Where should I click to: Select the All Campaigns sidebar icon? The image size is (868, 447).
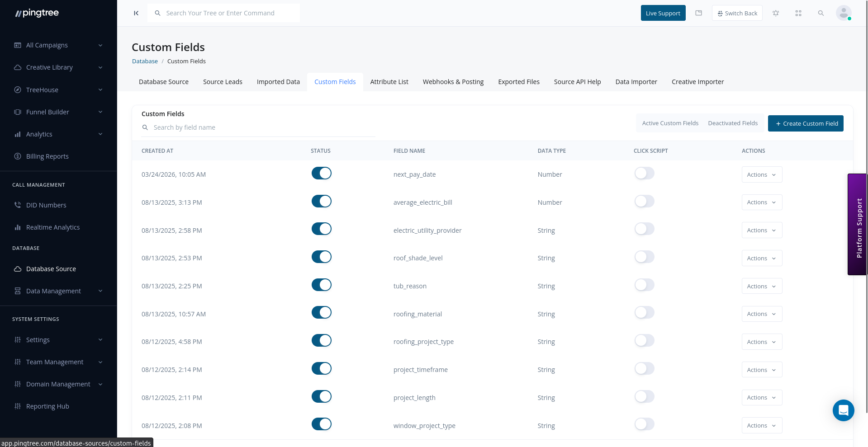17,45
